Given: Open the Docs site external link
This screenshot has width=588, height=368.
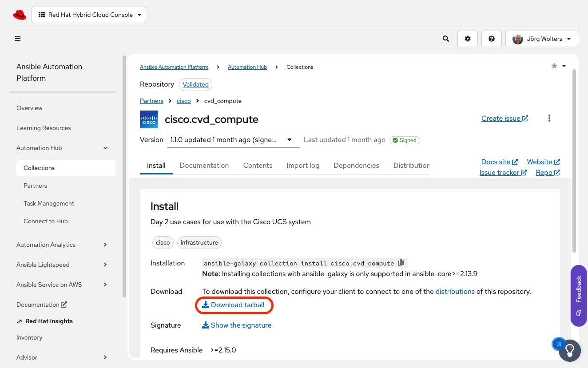Looking at the screenshot, I should (x=500, y=162).
